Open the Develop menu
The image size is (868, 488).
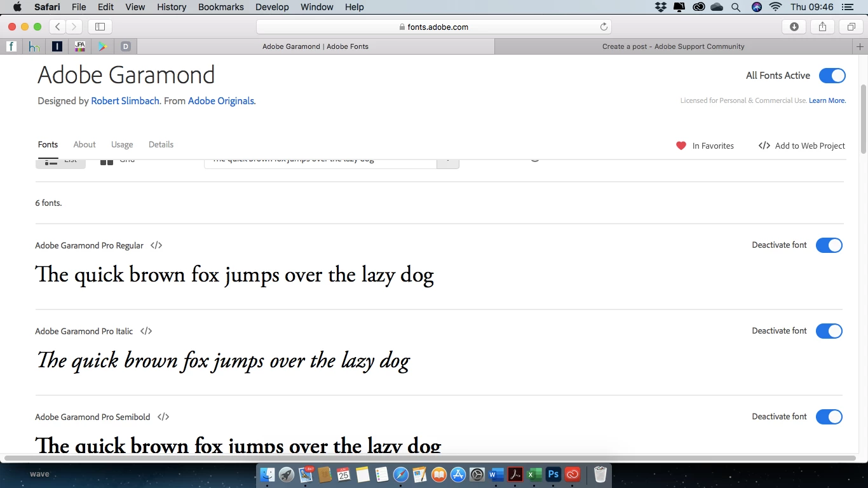[x=272, y=7]
